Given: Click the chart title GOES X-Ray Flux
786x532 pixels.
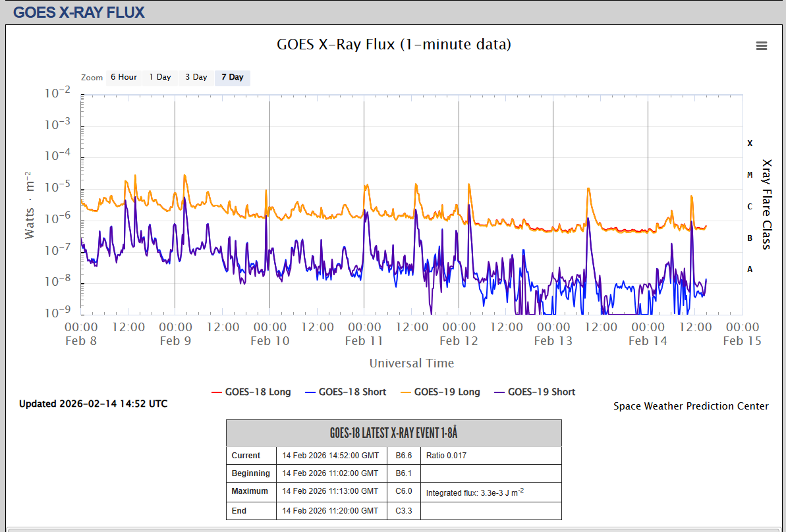Looking at the screenshot, I should (x=394, y=44).
